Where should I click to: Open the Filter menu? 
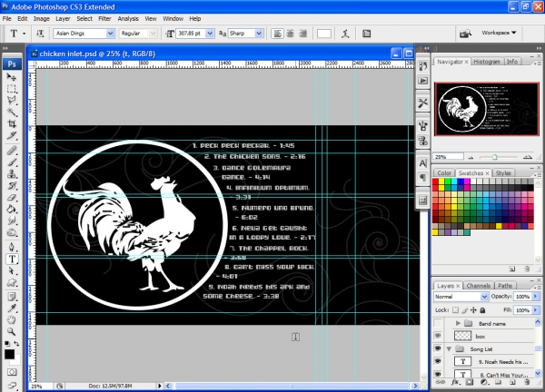[104, 19]
